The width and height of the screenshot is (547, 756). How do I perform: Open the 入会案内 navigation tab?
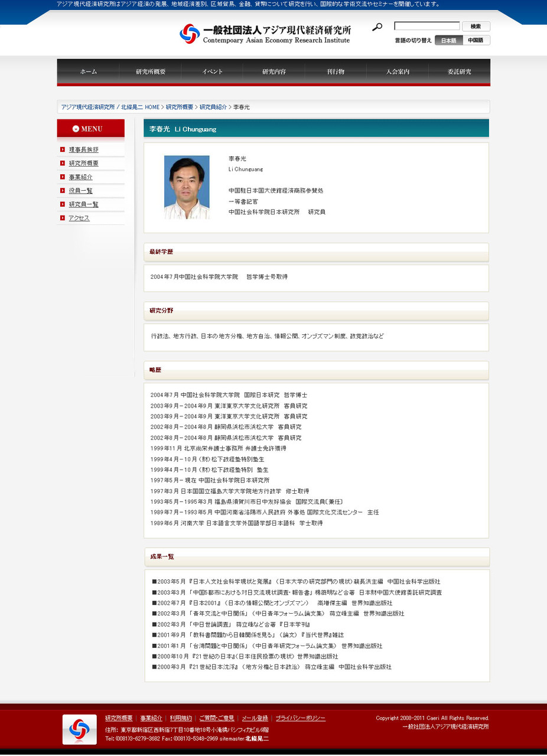coord(398,71)
